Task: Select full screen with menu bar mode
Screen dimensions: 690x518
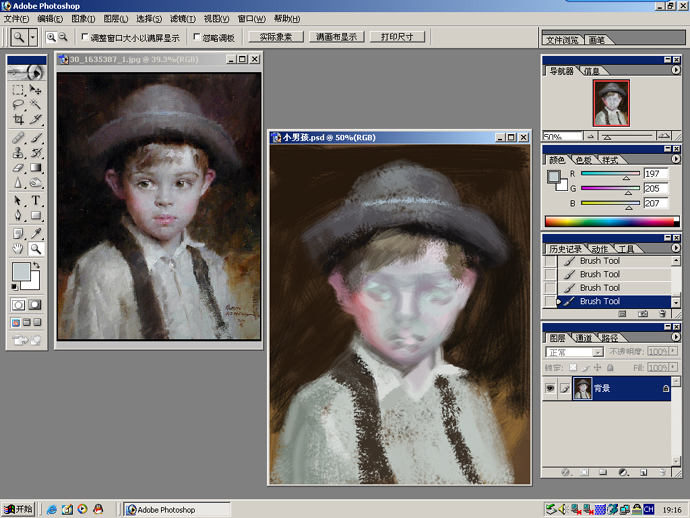Action: tap(27, 323)
